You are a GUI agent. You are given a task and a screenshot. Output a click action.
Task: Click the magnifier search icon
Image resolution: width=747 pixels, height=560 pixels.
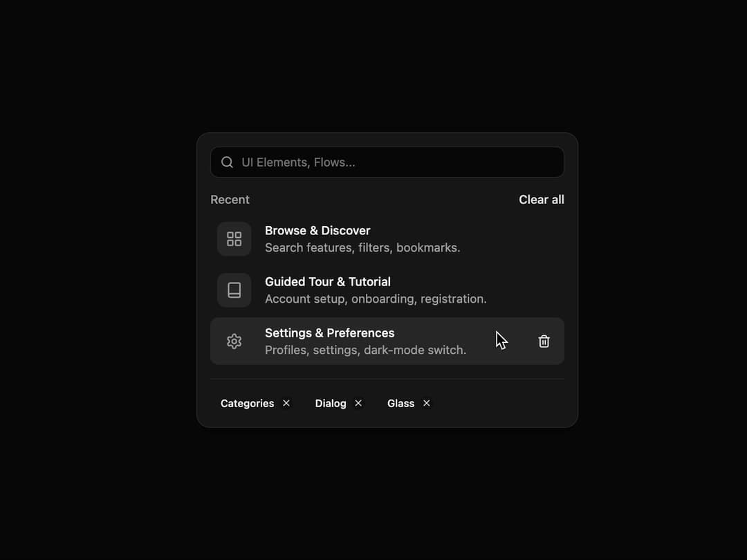click(x=228, y=162)
